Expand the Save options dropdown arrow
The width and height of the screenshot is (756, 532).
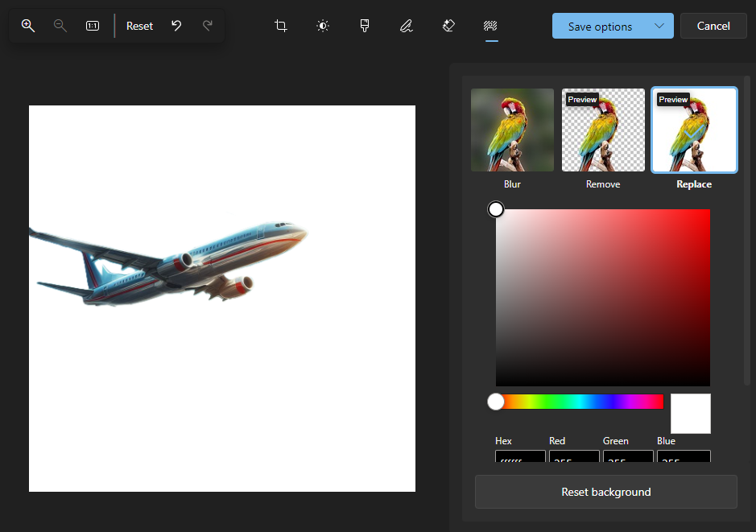(659, 26)
